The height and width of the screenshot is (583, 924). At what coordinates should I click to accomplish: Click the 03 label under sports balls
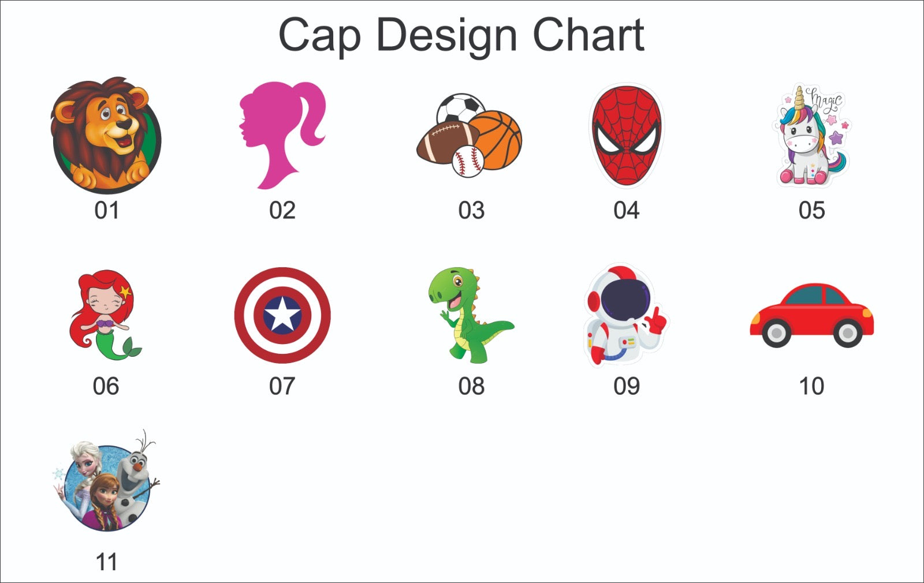click(471, 211)
